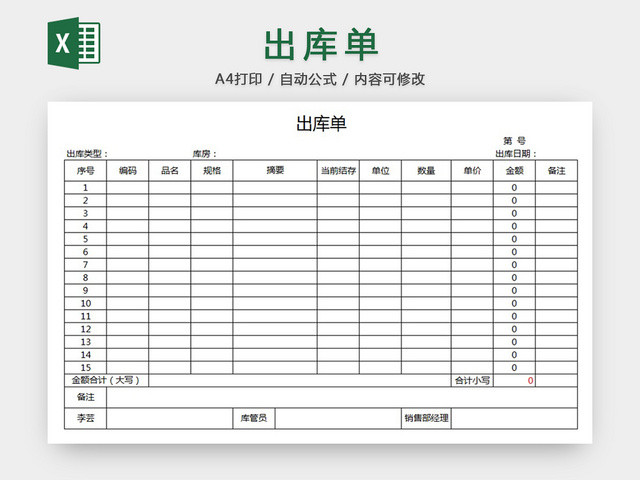Click the empty 摘要 cell in row 5
This screenshot has height=480, width=640.
tap(275, 239)
